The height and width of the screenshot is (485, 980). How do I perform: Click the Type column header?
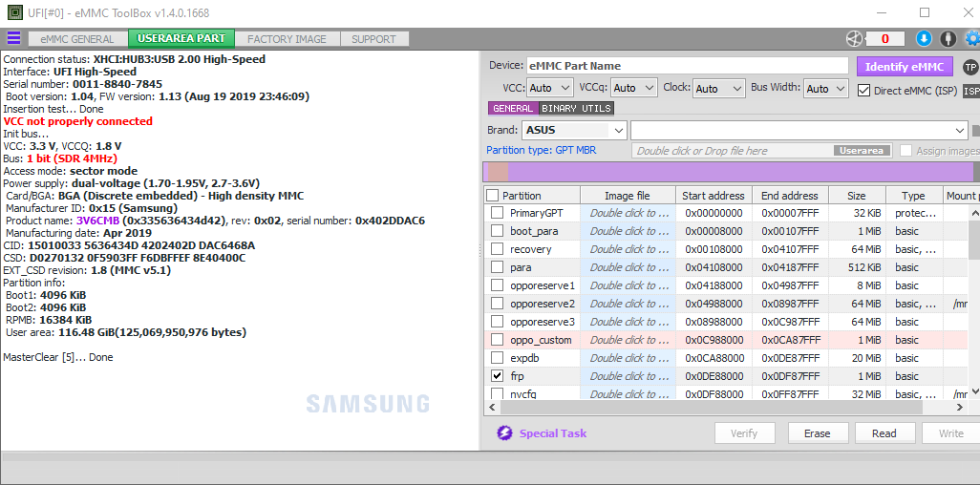pyautogui.click(x=913, y=196)
